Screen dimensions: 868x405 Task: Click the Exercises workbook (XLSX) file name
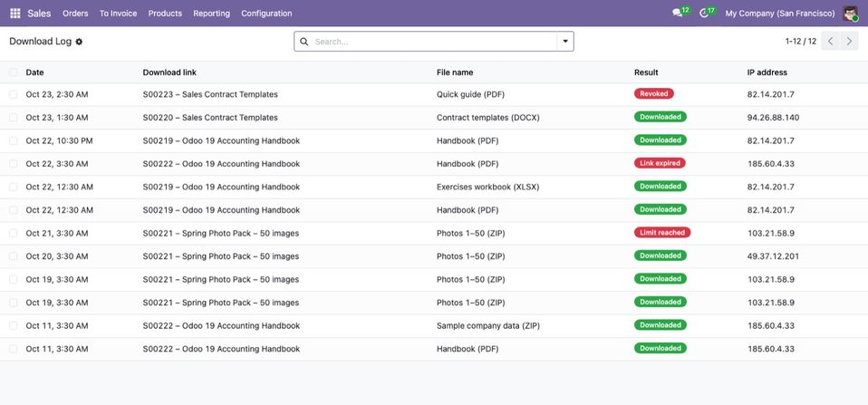coord(487,187)
